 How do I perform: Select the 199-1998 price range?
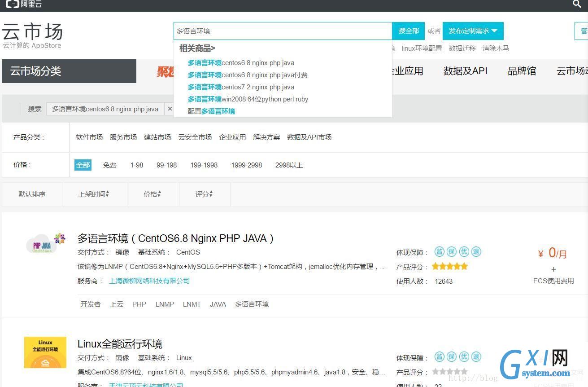click(204, 165)
